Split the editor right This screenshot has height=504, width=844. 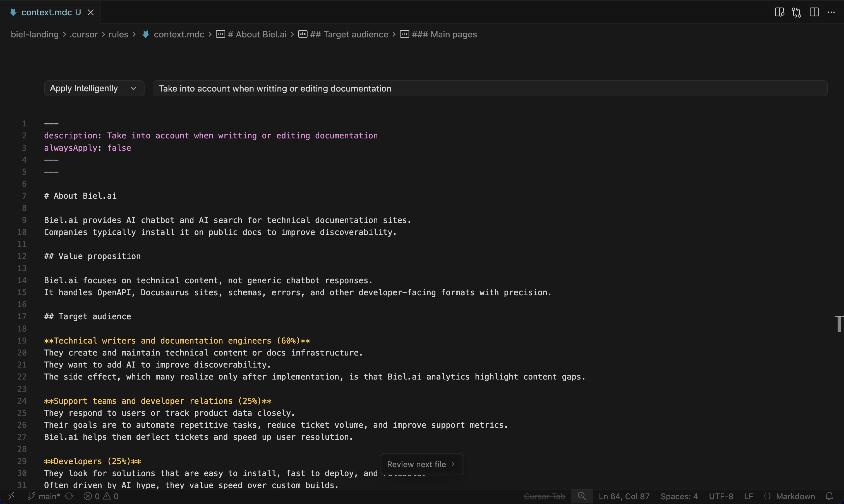tap(814, 12)
